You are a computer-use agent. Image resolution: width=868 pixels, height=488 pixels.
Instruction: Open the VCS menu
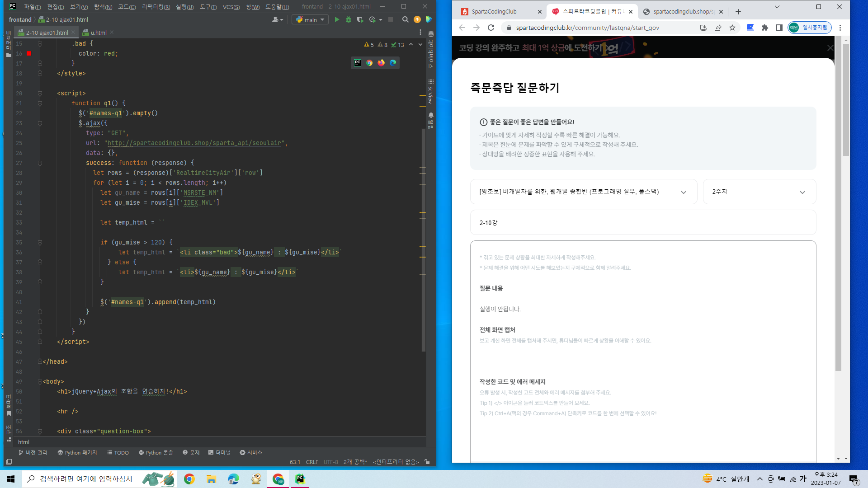point(231,7)
